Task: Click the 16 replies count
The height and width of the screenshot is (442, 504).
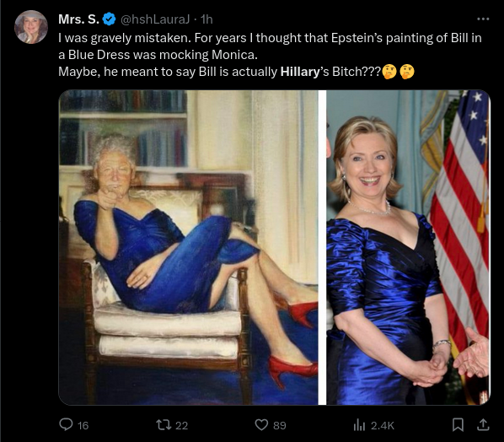Action: pyautogui.click(x=83, y=426)
